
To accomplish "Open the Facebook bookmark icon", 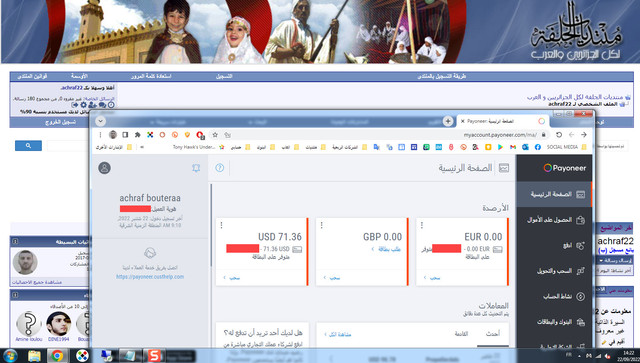I will click(x=538, y=147).
